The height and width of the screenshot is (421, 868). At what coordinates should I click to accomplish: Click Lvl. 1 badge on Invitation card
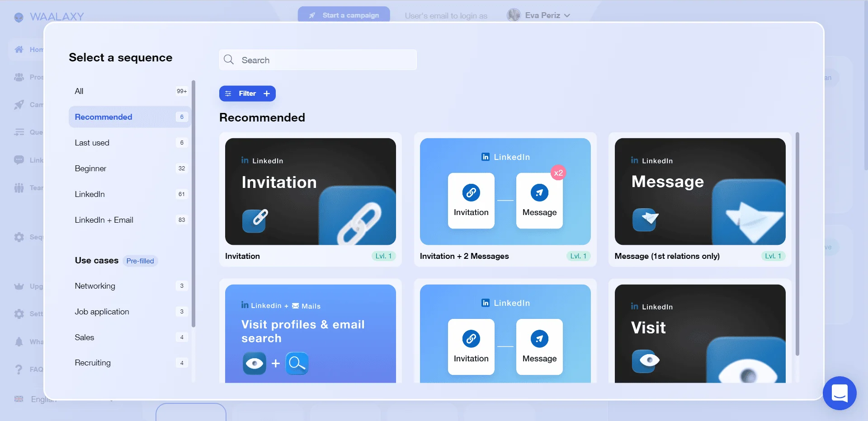click(x=383, y=256)
